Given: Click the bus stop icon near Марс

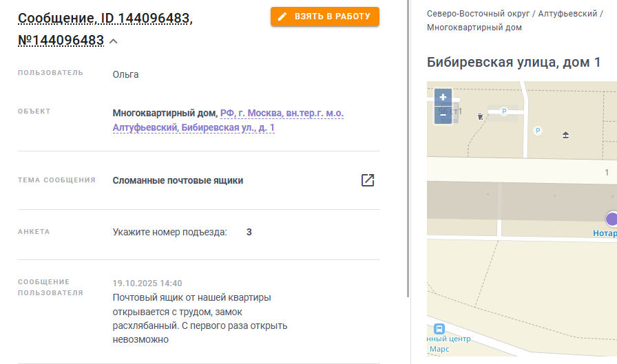Looking at the screenshot, I should click(439, 329).
